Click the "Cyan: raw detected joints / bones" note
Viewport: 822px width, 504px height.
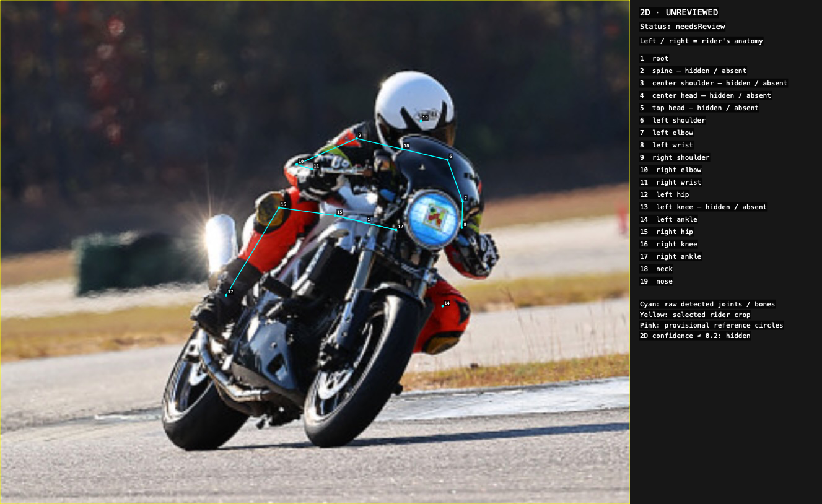tap(707, 304)
